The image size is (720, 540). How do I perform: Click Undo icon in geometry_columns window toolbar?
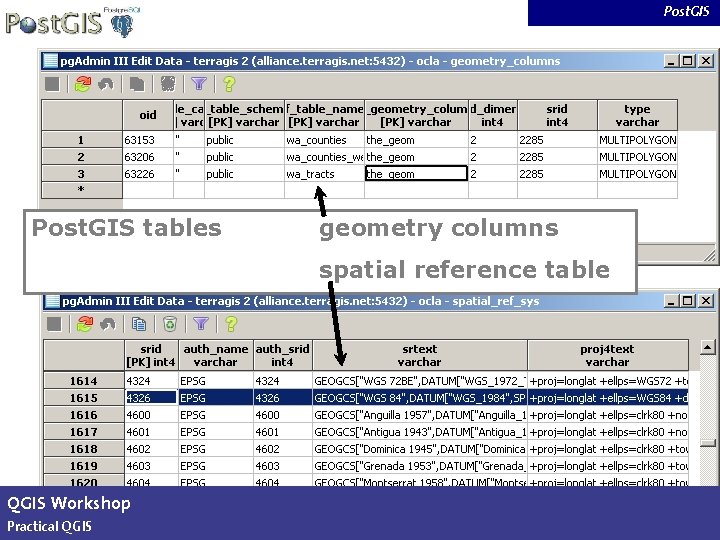pos(106,84)
